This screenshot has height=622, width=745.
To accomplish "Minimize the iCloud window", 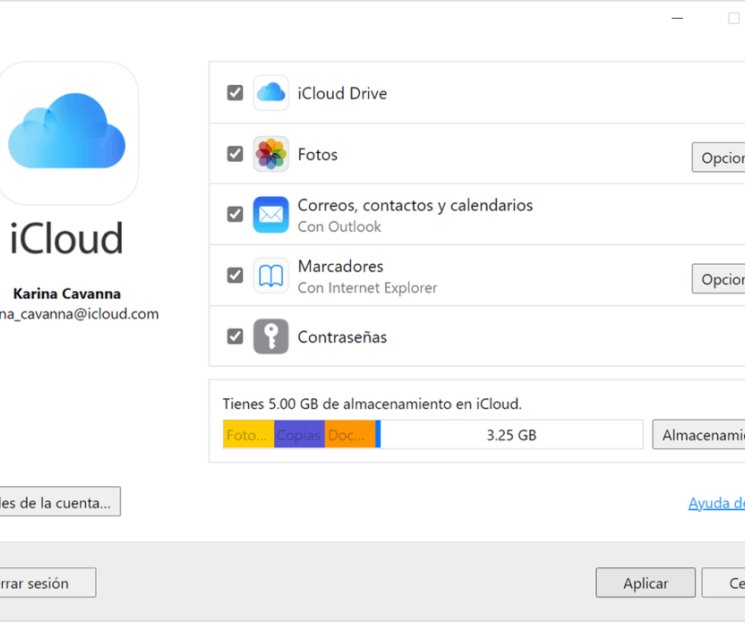I will tap(677, 18).
